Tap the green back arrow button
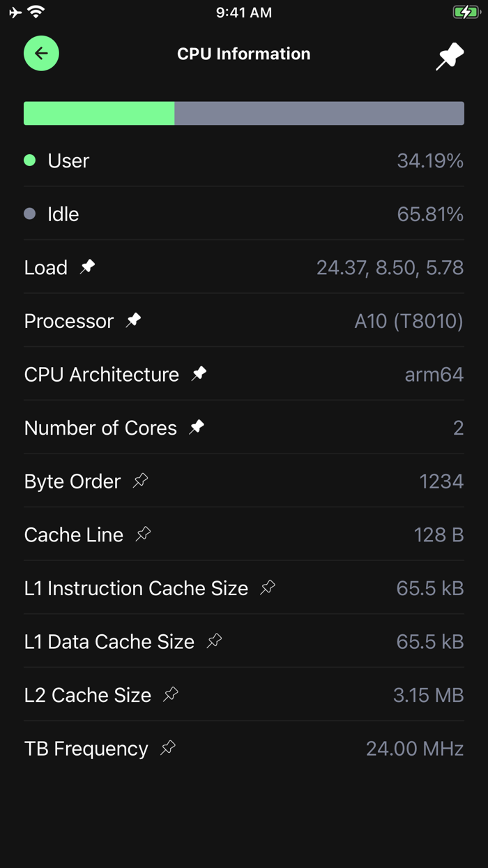 coord(41,54)
